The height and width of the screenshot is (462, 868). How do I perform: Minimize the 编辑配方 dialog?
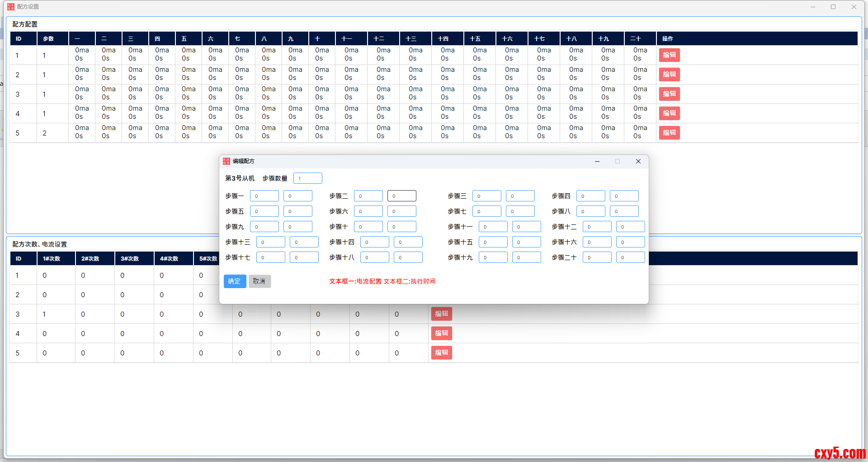point(597,161)
